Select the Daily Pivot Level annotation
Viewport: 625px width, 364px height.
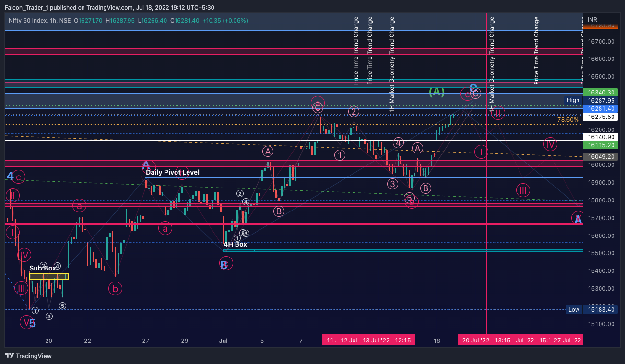pyautogui.click(x=173, y=172)
